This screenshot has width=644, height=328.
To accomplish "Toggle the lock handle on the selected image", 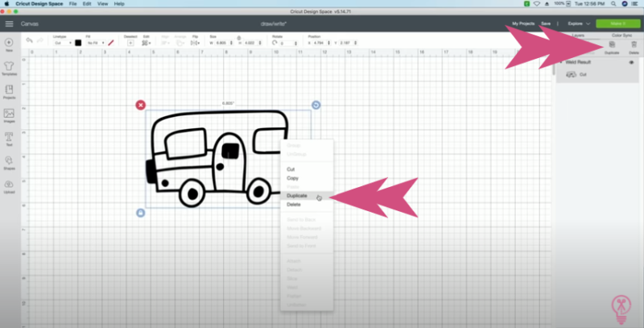I will pos(141,213).
